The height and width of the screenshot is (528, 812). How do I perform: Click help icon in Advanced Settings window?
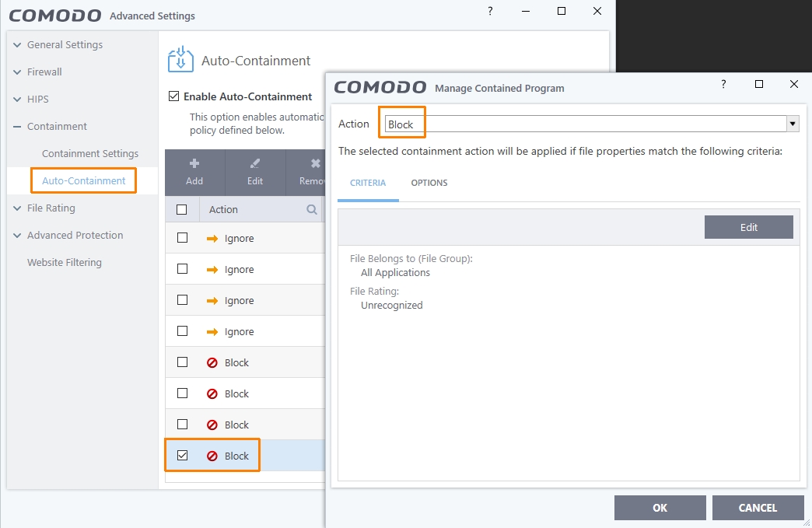pos(490,11)
